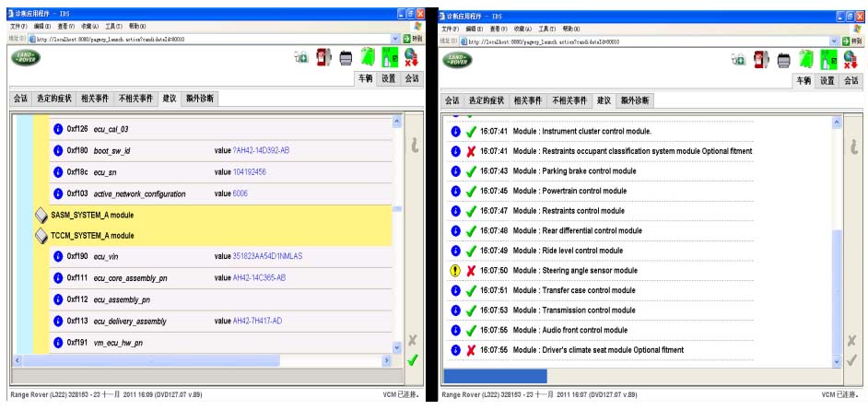The width and height of the screenshot is (868, 410).
Task: Click the gray X cancel icon in left window sidebar
Action: click(x=413, y=340)
